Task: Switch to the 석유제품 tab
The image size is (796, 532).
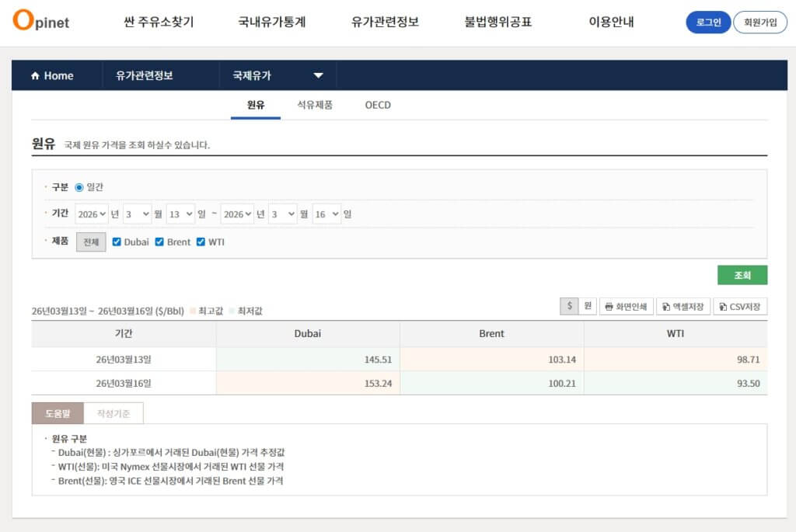Action: point(316,105)
